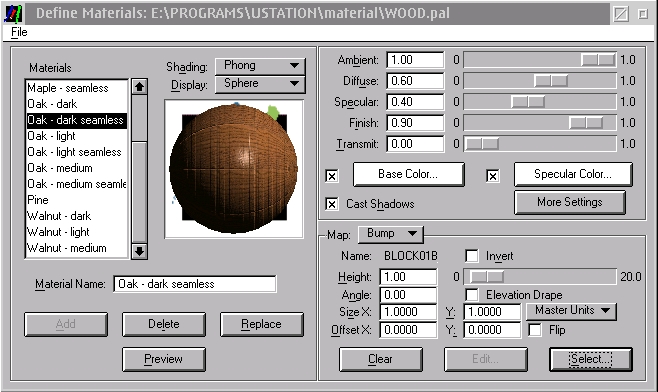Click the map Height input field
The image size is (658, 392).
pos(408,277)
